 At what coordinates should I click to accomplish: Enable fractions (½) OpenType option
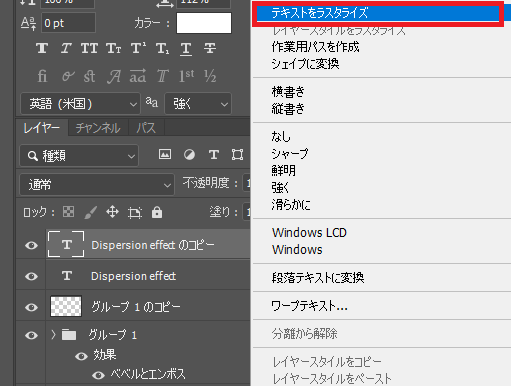point(210,76)
